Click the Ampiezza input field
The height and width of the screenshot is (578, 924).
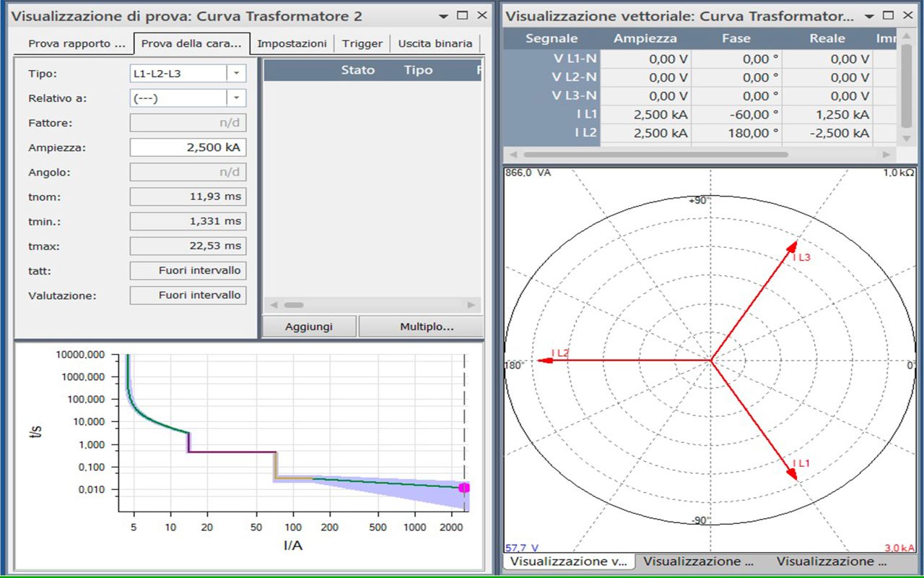click(188, 147)
